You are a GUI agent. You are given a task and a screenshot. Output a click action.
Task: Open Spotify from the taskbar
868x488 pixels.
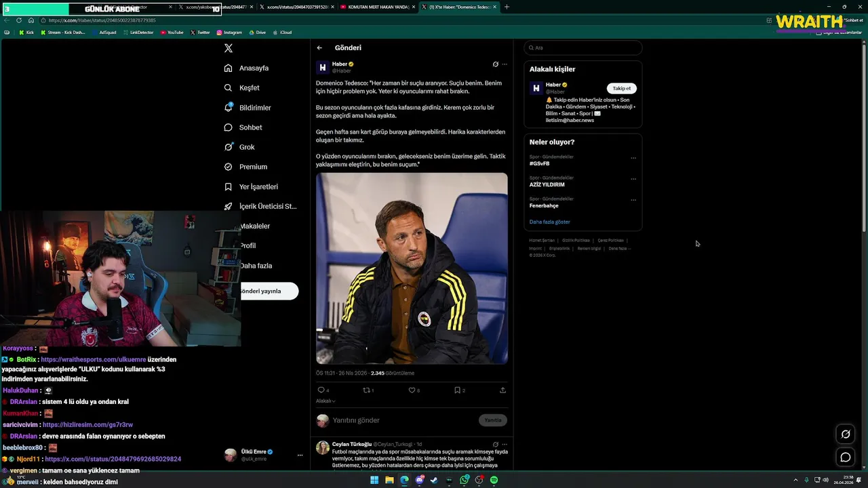click(494, 480)
